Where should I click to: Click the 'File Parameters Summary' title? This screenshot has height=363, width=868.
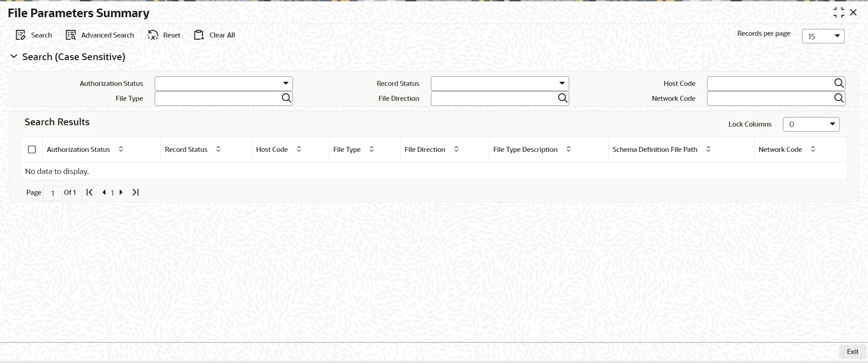coord(79,13)
